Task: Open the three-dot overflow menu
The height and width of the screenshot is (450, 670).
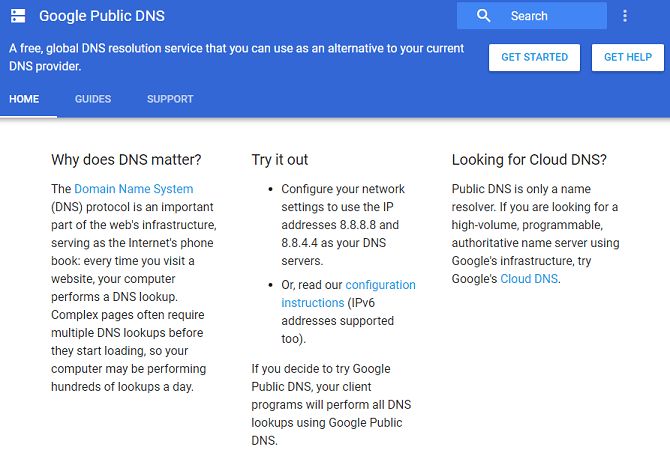Action: 625,16
